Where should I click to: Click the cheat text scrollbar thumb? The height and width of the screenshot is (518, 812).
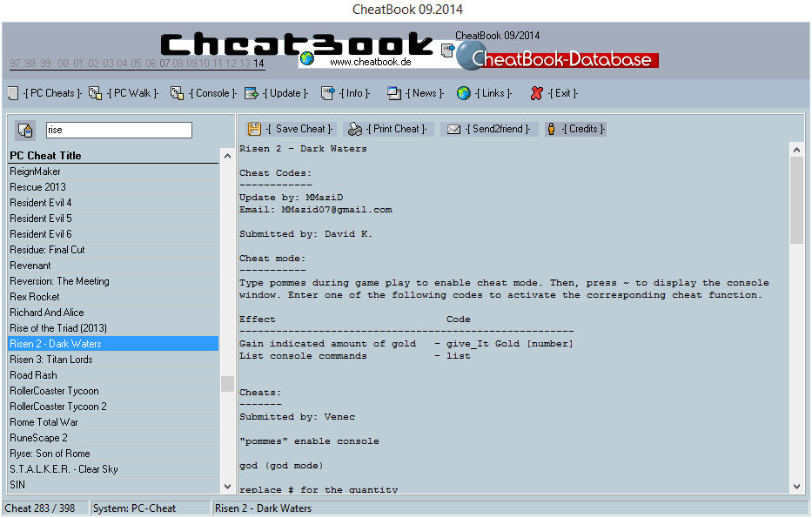[x=796, y=200]
